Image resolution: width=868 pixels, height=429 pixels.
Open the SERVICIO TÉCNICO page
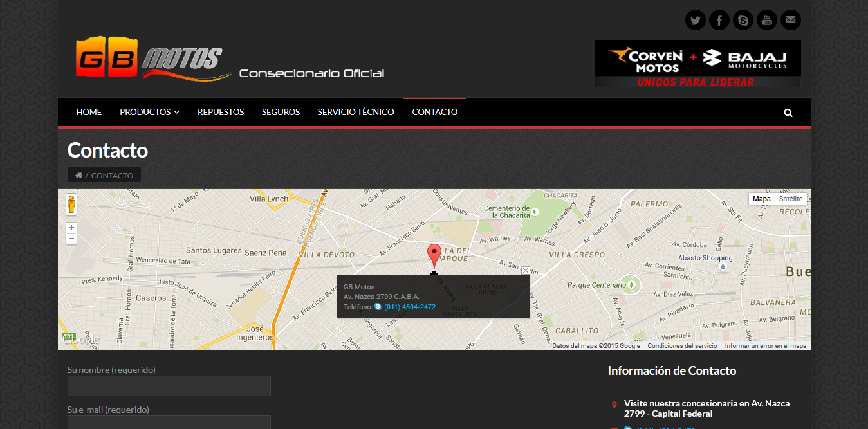(x=356, y=112)
